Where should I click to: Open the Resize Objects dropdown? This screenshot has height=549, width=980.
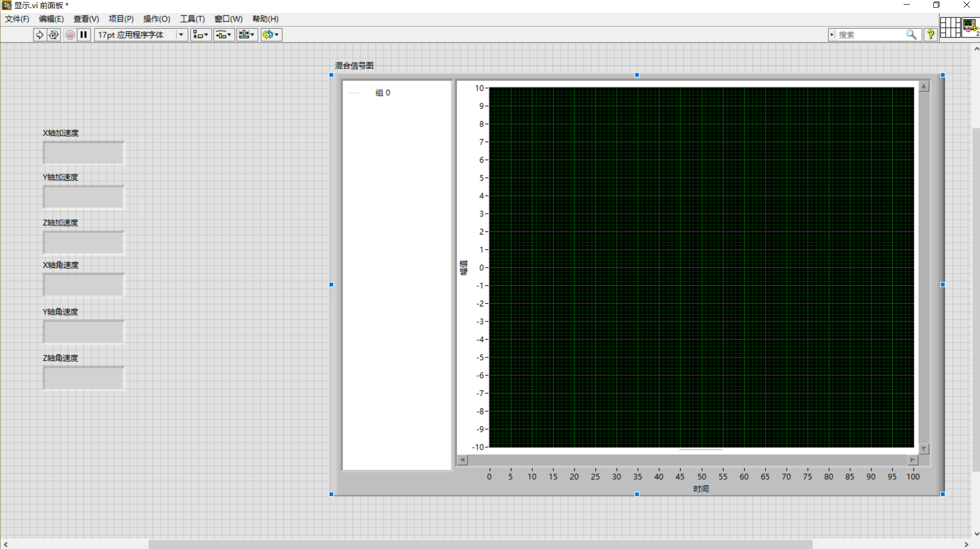[x=247, y=35]
